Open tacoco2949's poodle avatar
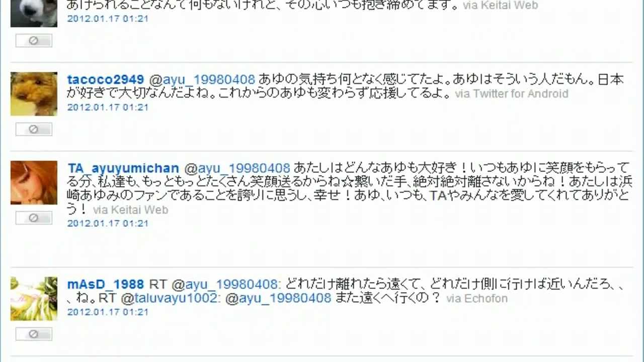 [34, 94]
